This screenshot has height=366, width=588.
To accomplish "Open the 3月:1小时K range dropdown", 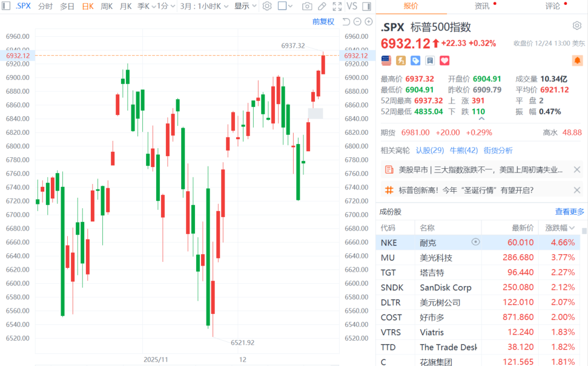I will pos(204,6).
